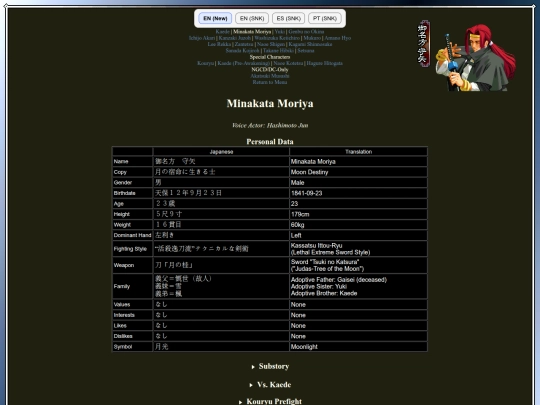This screenshot has width=540, height=405.
Task: Expand the Substory section
Action: click(270, 366)
